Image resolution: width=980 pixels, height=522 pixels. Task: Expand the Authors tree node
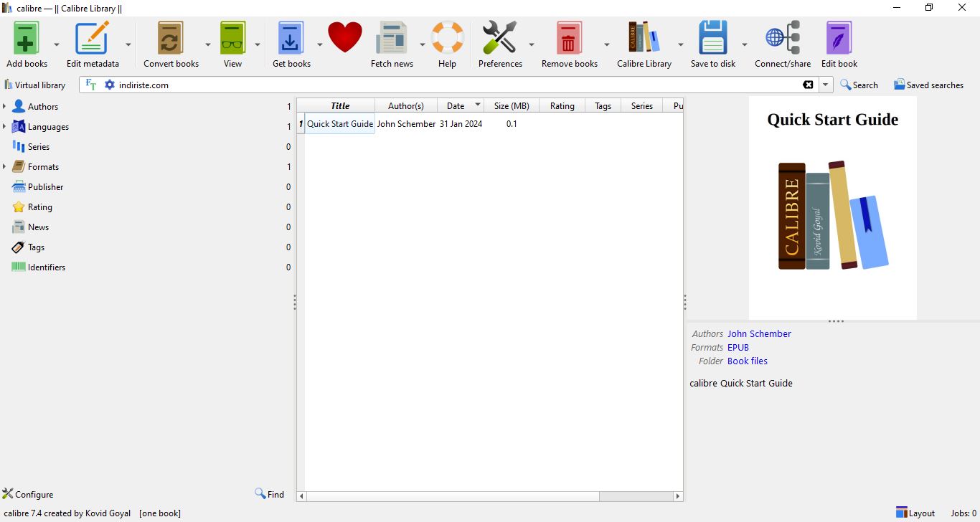[4, 106]
